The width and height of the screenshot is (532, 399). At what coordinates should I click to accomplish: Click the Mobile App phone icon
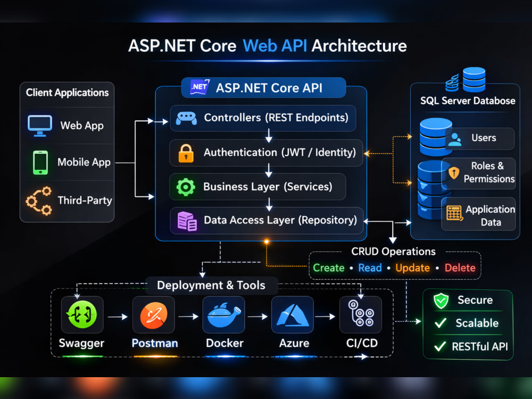click(x=40, y=162)
